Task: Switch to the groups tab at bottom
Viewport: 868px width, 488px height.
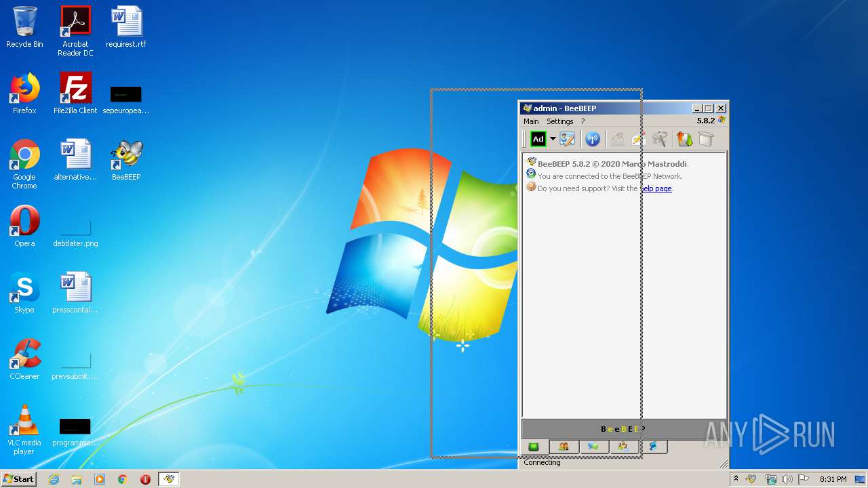Action: coord(623,447)
